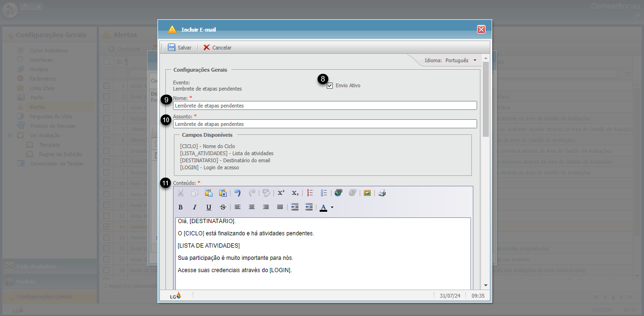Toggle checkbox for alert row 10

pyautogui.click(x=107, y=183)
